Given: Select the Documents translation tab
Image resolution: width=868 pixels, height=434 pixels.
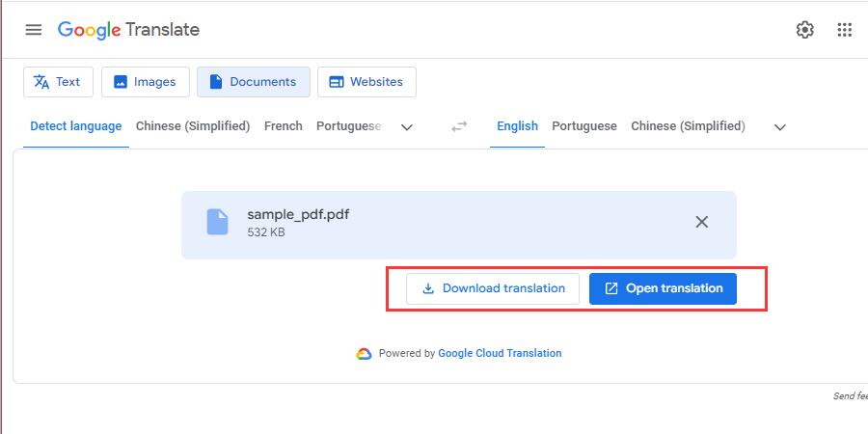Looking at the screenshot, I should (x=254, y=82).
